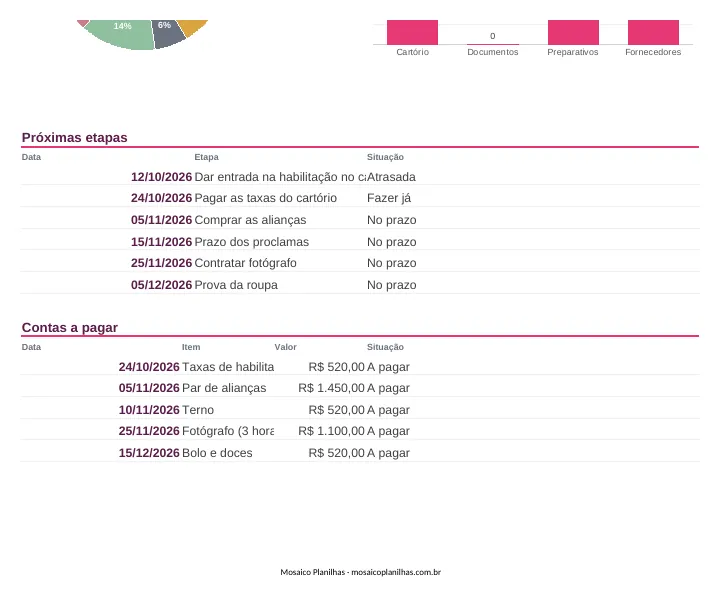The height and width of the screenshot is (597, 719).
Task: Click A pagar in the Fotógrafo row
Action: pos(388,431)
